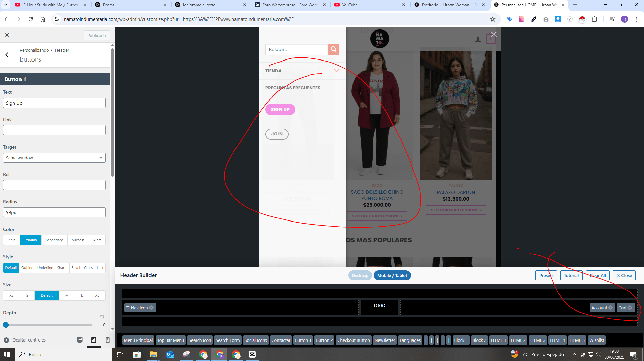Open the Cart element settings gear
Image resolution: width=644 pixels, height=361 pixels.
(x=630, y=308)
